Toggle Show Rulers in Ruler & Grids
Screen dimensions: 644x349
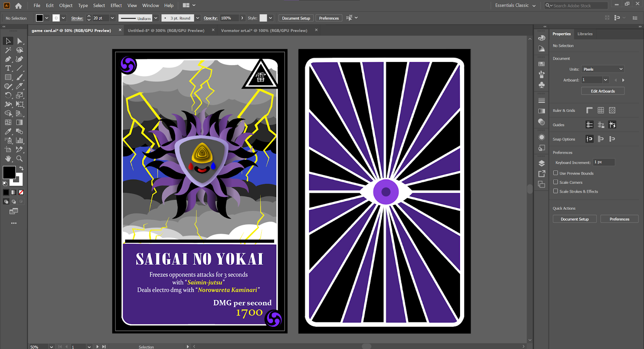point(590,110)
